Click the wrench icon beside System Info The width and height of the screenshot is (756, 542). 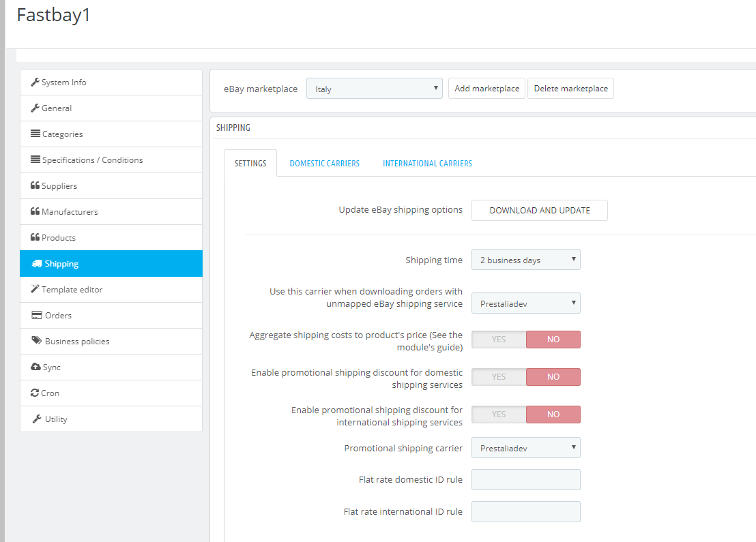pyautogui.click(x=35, y=82)
